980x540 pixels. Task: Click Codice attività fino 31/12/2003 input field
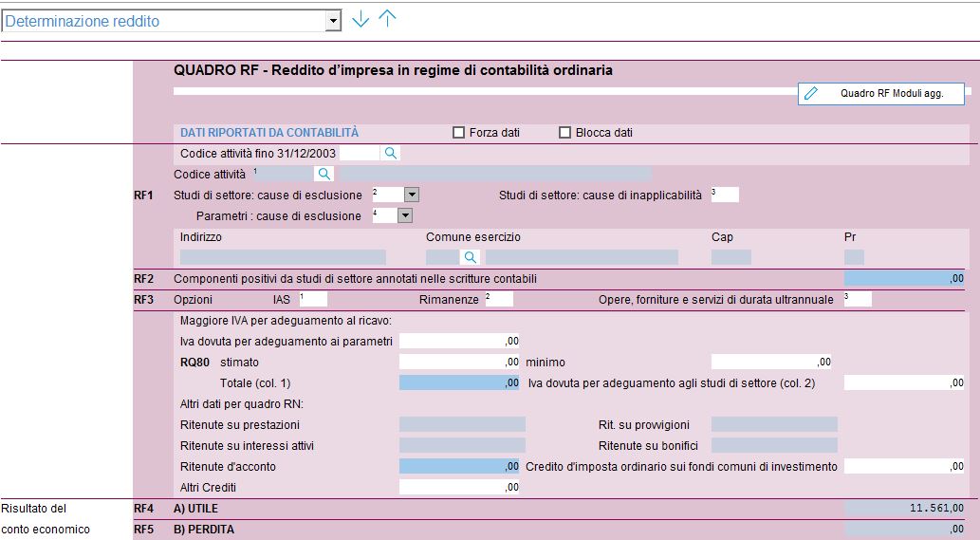click(359, 153)
